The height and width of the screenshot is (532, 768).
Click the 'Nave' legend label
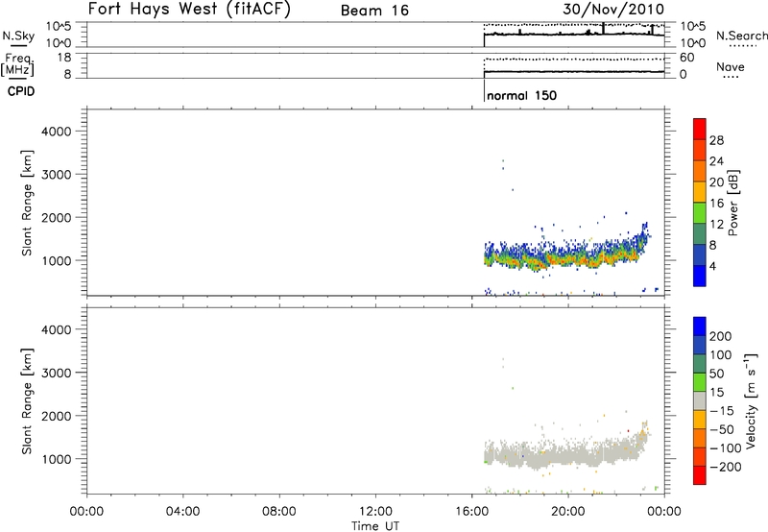(730, 67)
